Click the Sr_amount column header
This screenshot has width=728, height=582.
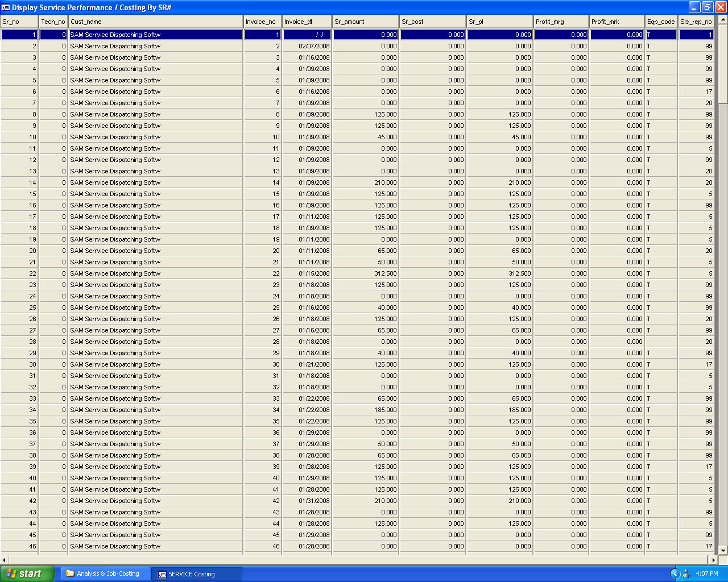click(366, 22)
